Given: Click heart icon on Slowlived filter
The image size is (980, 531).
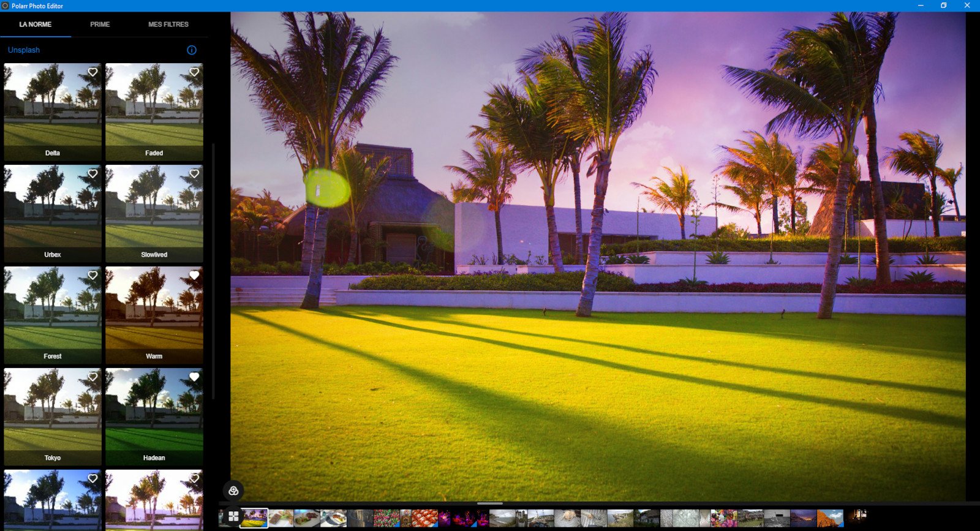Looking at the screenshot, I should 194,174.
